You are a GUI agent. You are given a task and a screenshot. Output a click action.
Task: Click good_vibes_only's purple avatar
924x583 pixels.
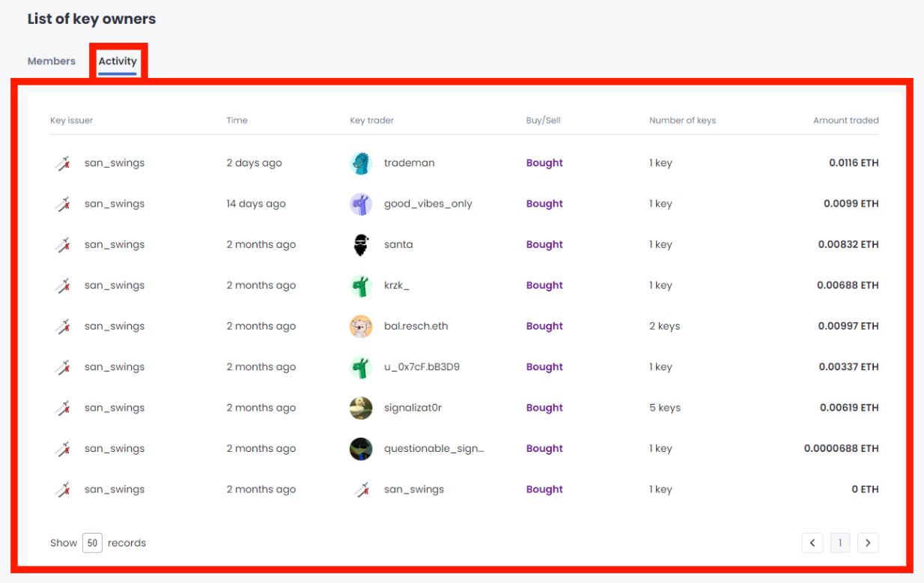pos(361,204)
